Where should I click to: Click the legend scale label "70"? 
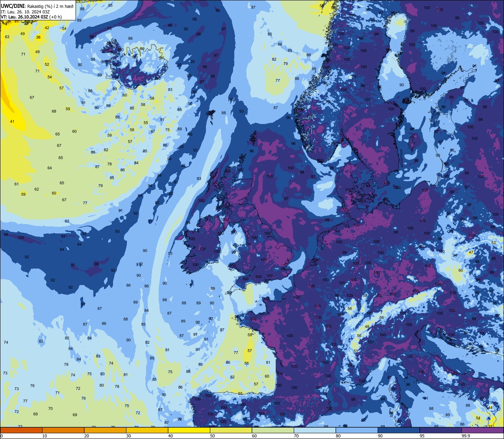[x=296, y=436]
